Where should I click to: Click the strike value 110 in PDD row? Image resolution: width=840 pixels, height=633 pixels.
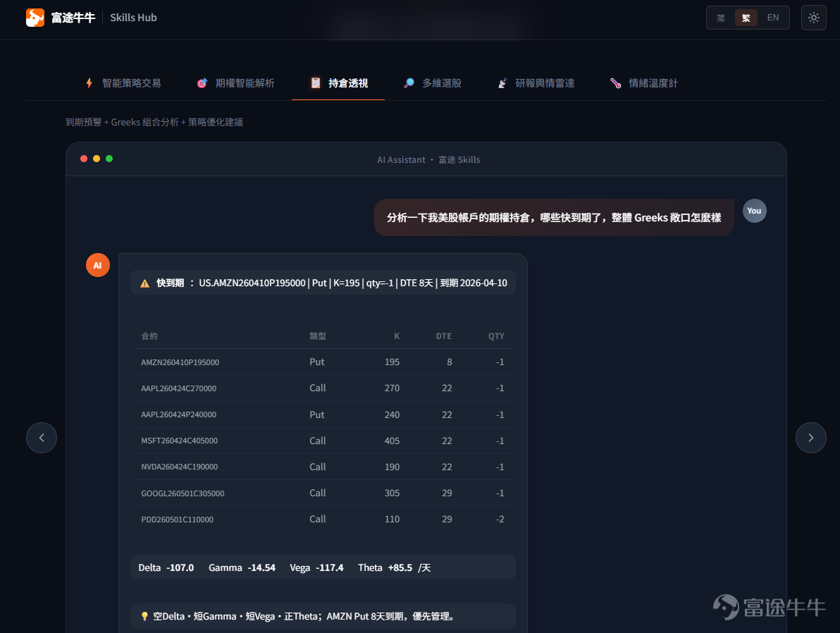392,520
